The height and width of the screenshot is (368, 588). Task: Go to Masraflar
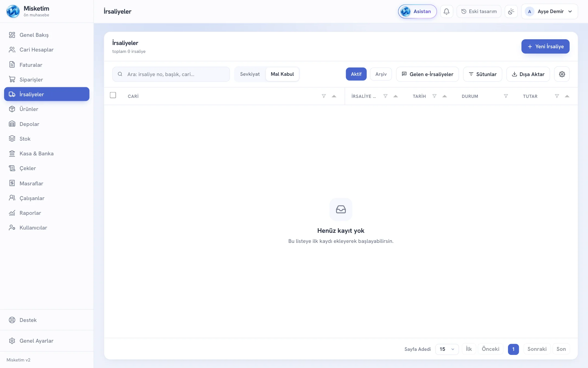pos(47,183)
